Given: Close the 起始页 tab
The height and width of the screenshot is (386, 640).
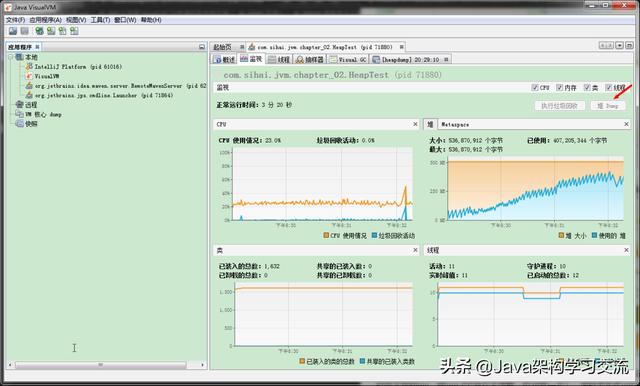Looking at the screenshot, I should click(x=242, y=47).
